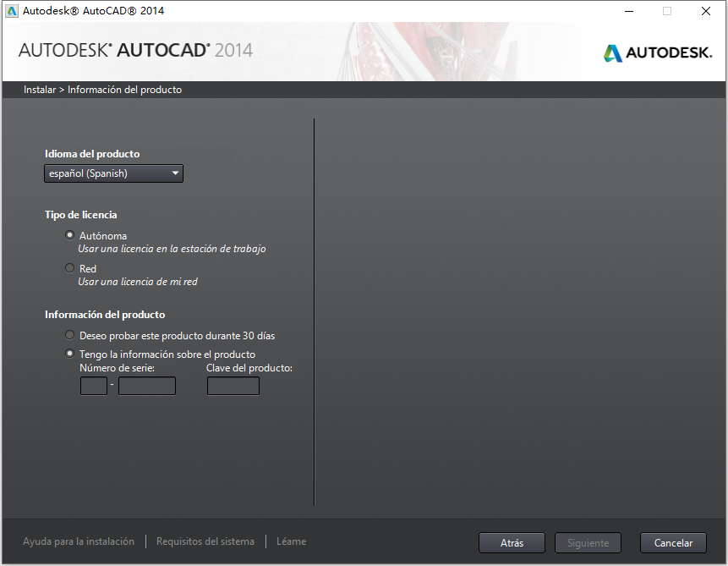Viewport: 728px width, 566px height.
Task: Click the 'Usar una licencia de mi red' description
Action: click(138, 282)
